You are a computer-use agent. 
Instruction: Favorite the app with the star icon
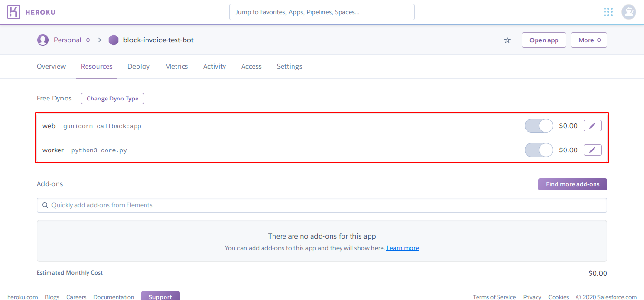[507, 40]
